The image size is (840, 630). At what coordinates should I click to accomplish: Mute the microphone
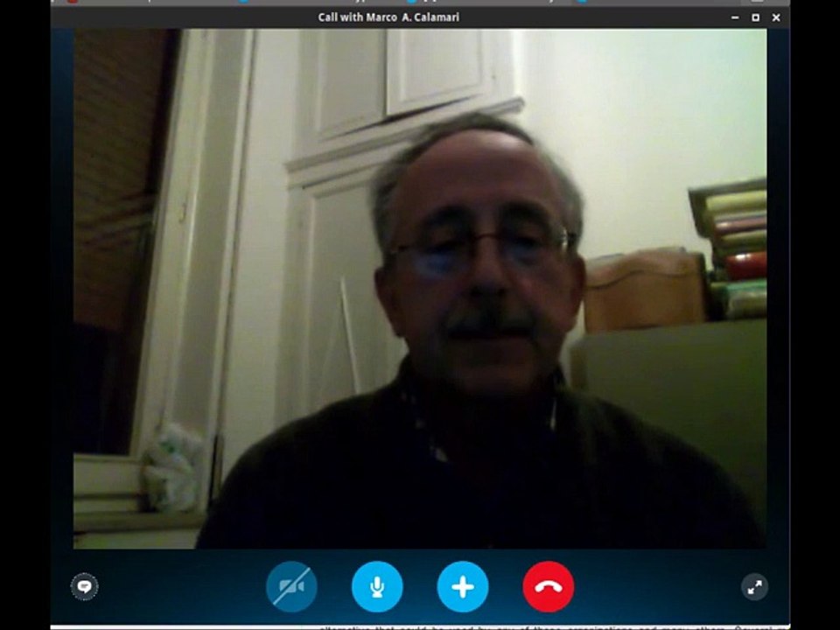[377, 586]
